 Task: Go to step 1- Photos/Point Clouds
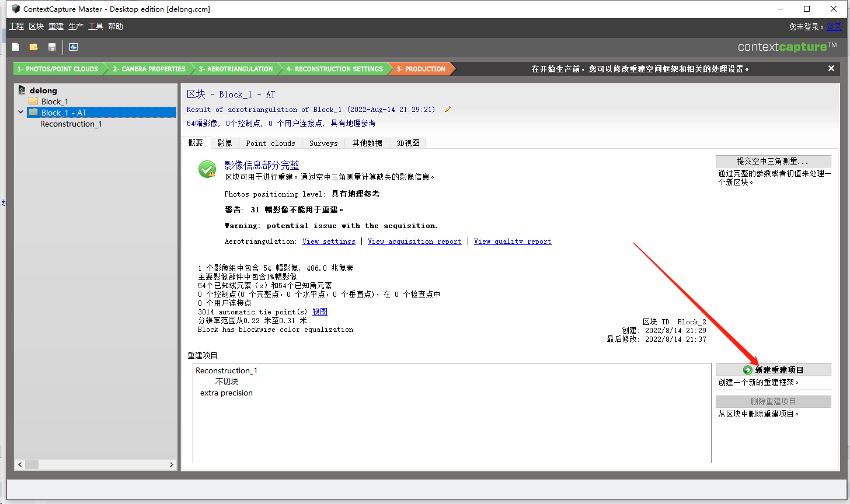tap(58, 69)
